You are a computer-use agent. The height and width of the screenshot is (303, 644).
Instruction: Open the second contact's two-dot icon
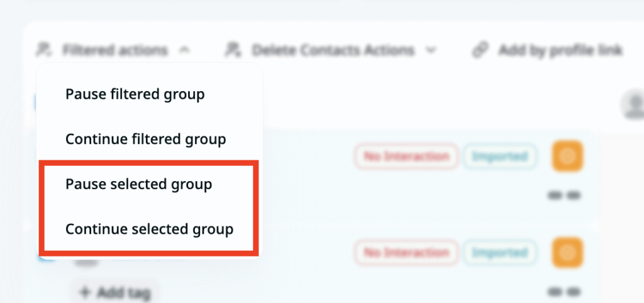[x=563, y=291]
